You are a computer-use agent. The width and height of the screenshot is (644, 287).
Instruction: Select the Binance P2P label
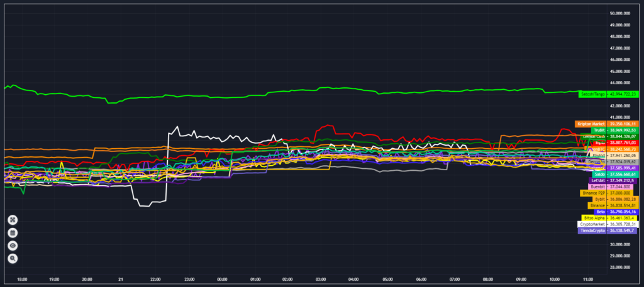(x=593, y=193)
